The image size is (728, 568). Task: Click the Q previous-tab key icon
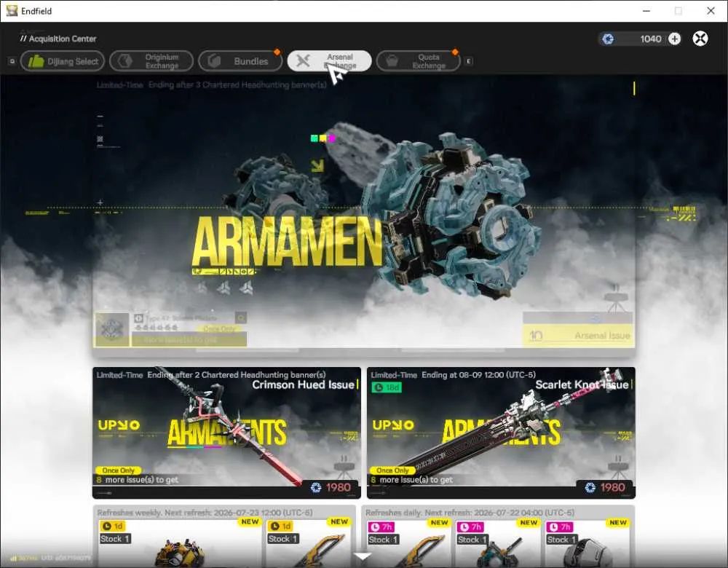click(x=12, y=61)
